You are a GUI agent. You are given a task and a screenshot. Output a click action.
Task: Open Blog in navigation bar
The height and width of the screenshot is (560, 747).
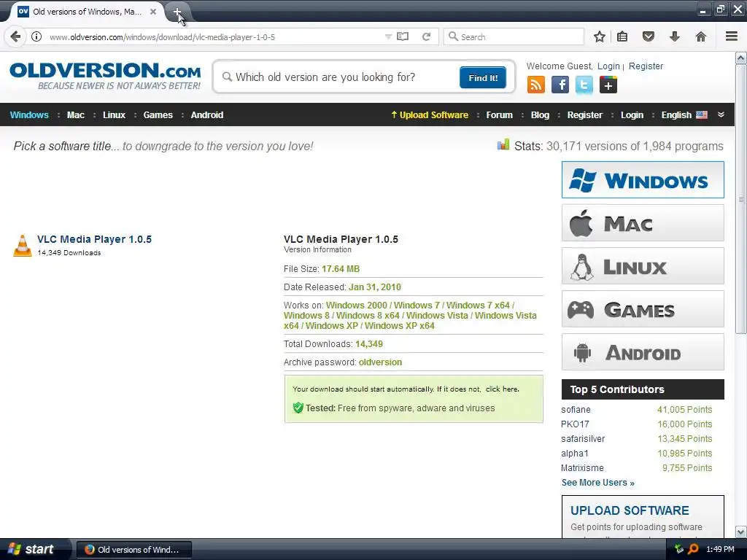(540, 114)
